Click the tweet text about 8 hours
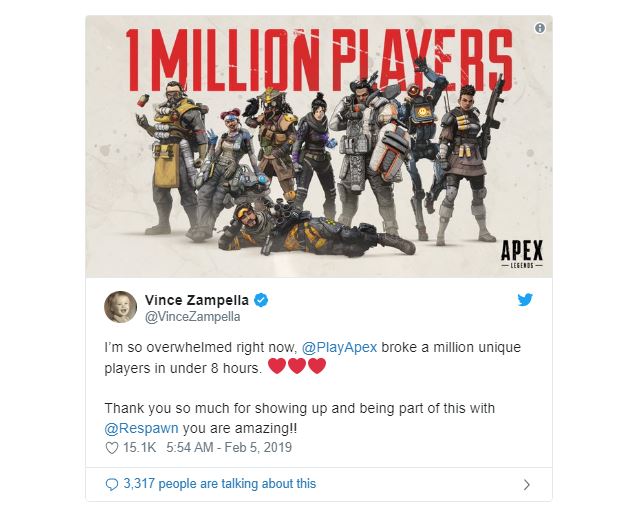Image resolution: width=633 pixels, height=517 pixels. (x=312, y=358)
